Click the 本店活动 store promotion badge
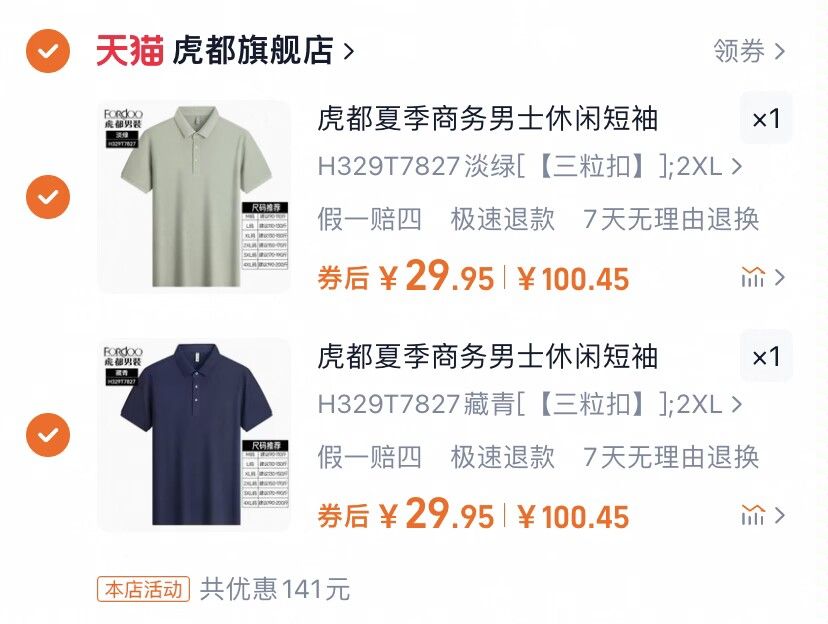Screen dimensions: 828x624 pyautogui.click(x=143, y=589)
